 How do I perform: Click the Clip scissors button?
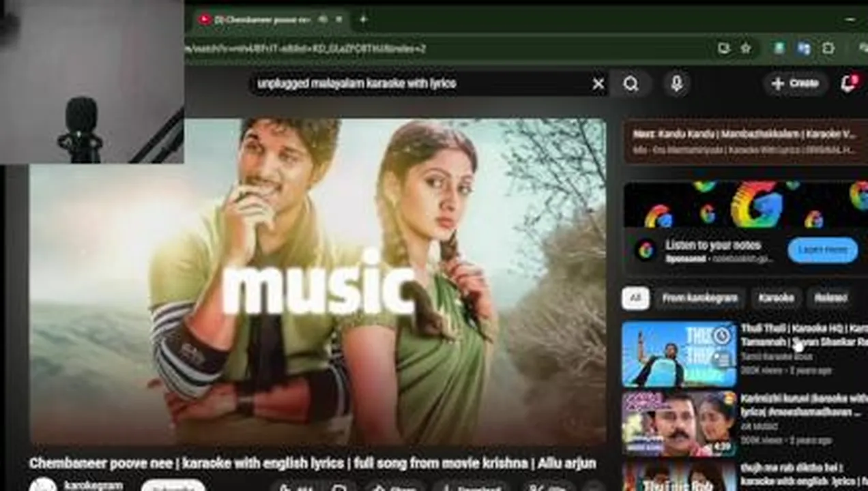pyautogui.click(x=548, y=488)
